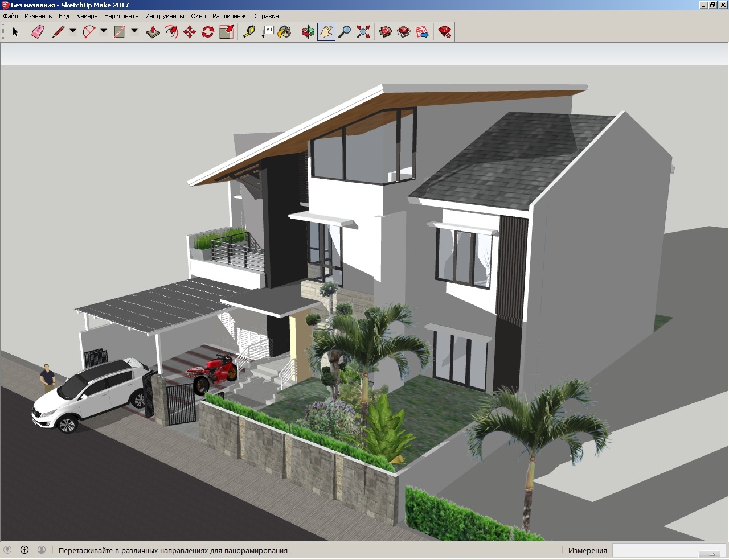729x560 pixels.
Task: Click Справка for help options
Action: pos(265,16)
